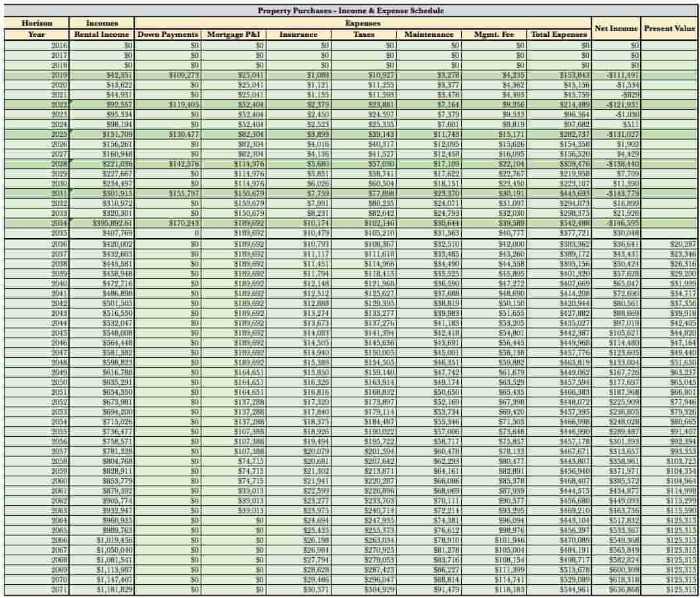Click the 'Expenses' merged header cell
This screenshot has width=700, height=598.
362,23
